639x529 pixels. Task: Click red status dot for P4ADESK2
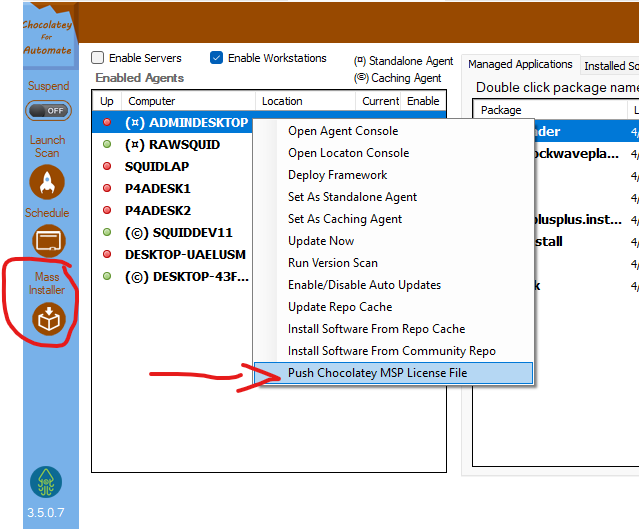107,210
